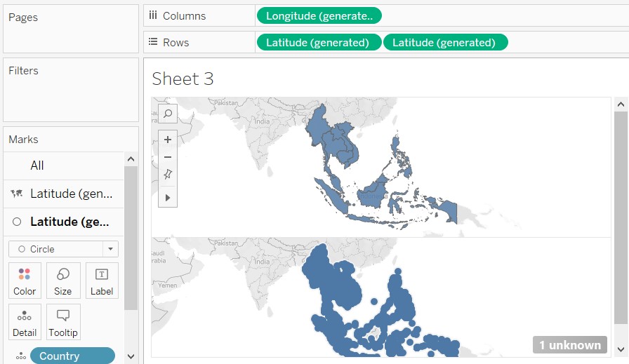Click the Marks card scroll down arrow

coord(131,356)
